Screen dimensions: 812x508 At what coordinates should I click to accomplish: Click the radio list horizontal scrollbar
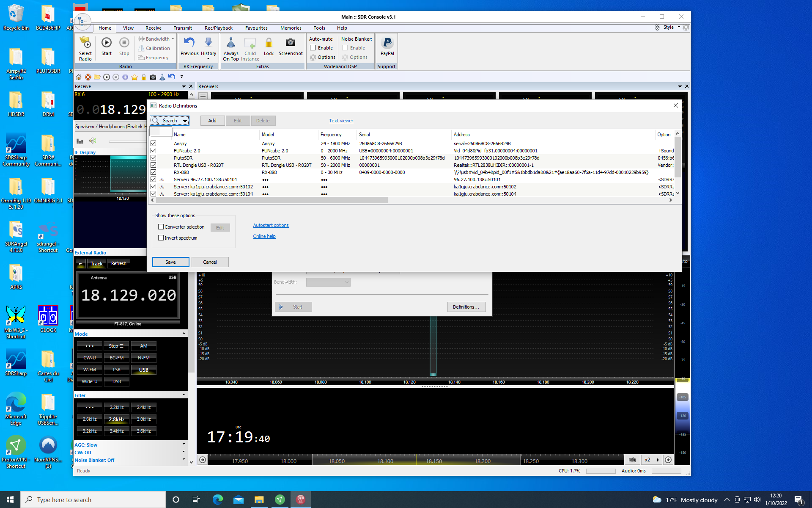click(271, 200)
